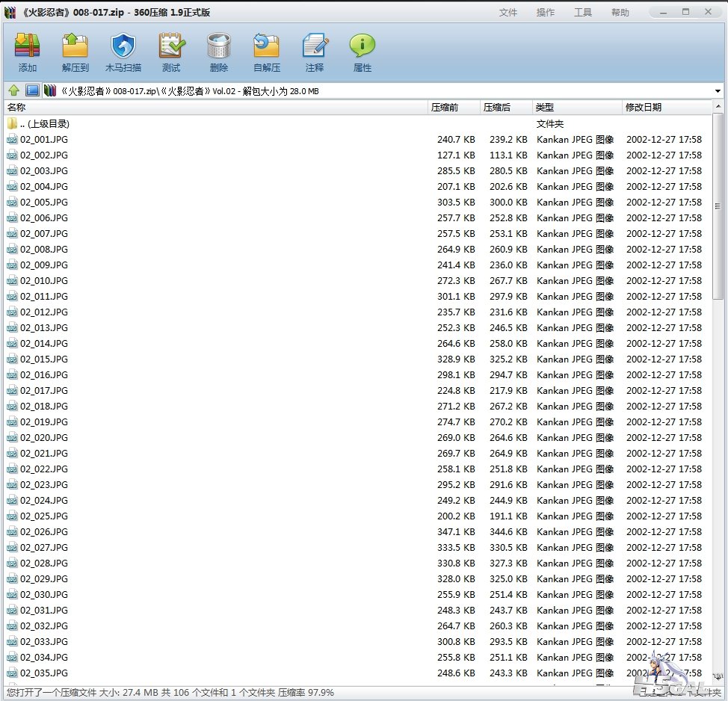
Task: Select file 02_010.JPG in the list
Action: click(x=44, y=281)
